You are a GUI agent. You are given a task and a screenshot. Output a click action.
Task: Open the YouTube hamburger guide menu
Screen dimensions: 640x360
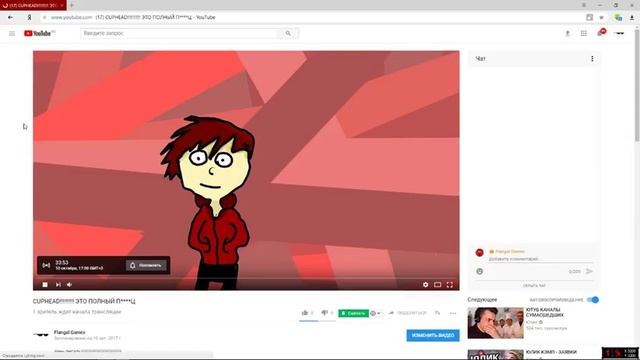[x=12, y=33]
